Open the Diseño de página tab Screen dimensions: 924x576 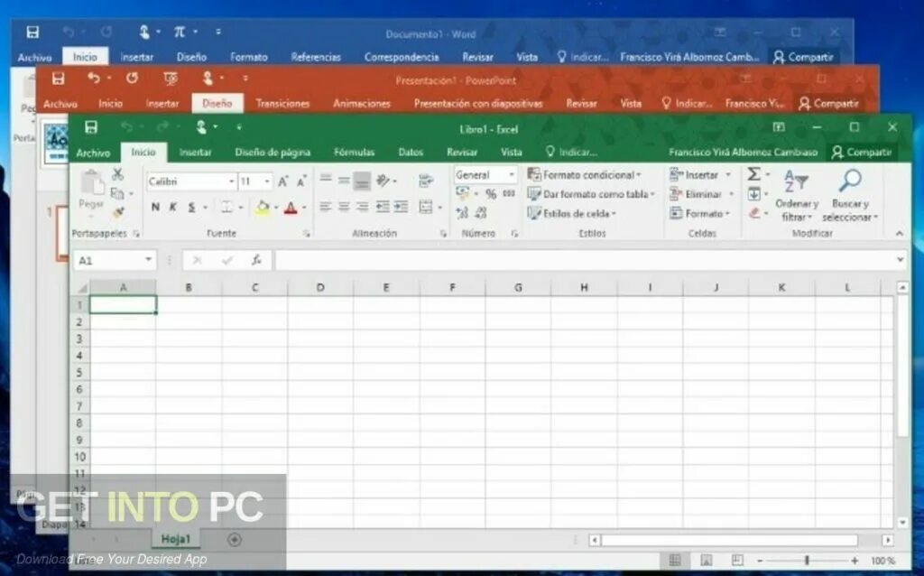point(273,152)
